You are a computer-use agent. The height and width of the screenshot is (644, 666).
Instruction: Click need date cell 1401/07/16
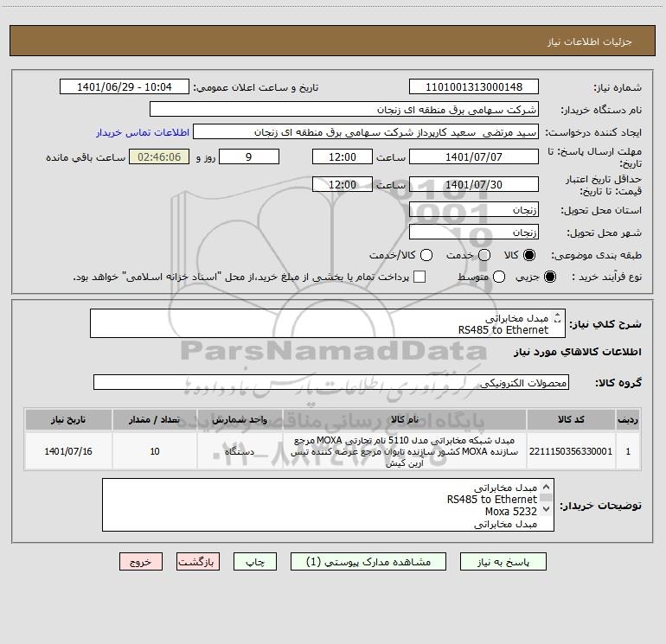pyautogui.click(x=68, y=451)
